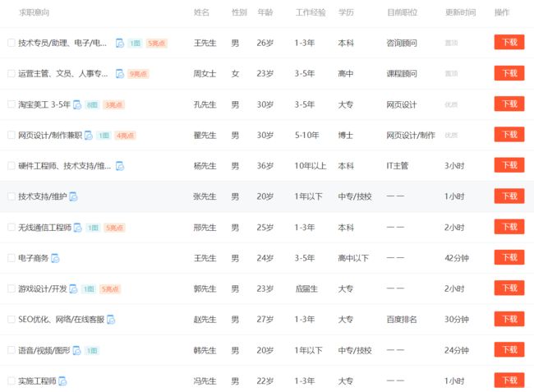Viewport: 534px width, 392px height.
Task: Tick checkbox for 无线通信工程师
Action: click(x=12, y=227)
